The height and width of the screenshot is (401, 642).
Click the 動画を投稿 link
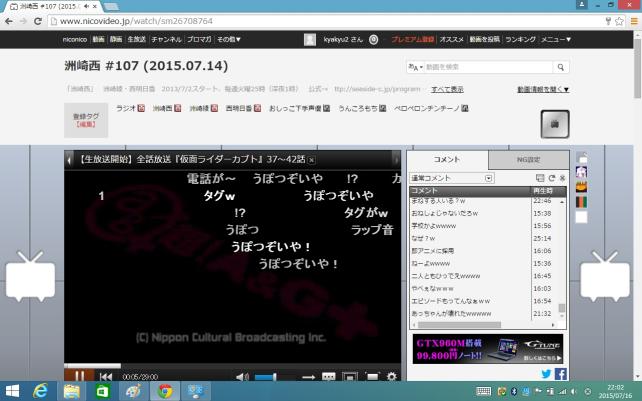[x=484, y=39]
